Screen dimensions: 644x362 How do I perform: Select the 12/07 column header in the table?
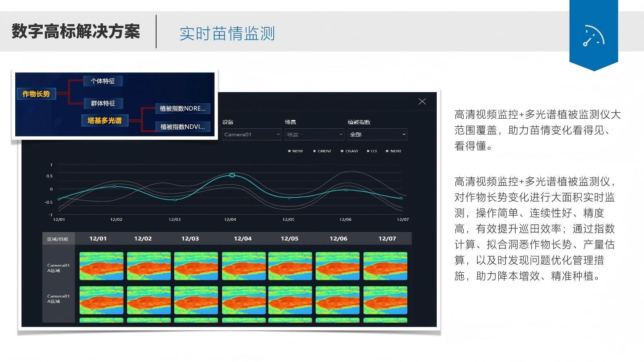point(387,239)
